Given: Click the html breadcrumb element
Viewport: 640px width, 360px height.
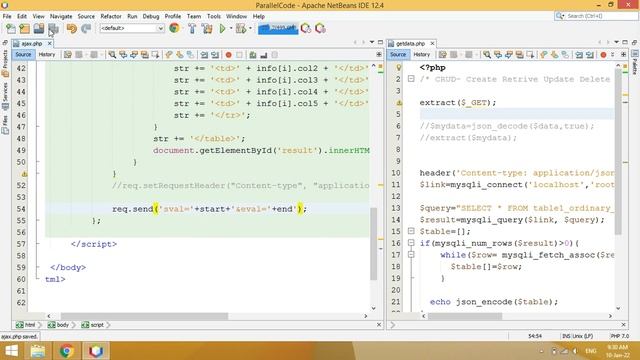Looking at the screenshot, I should click(26, 325).
